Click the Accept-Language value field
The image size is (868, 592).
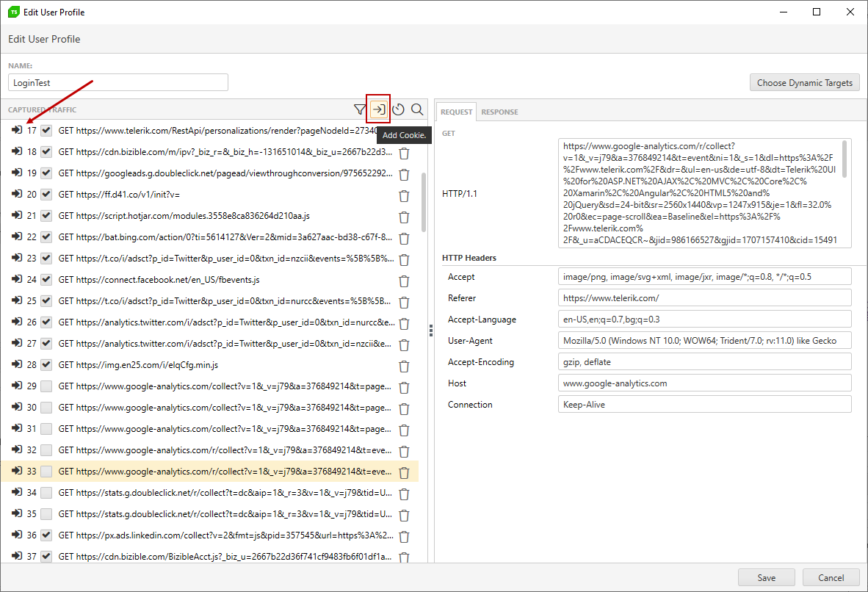tap(704, 319)
